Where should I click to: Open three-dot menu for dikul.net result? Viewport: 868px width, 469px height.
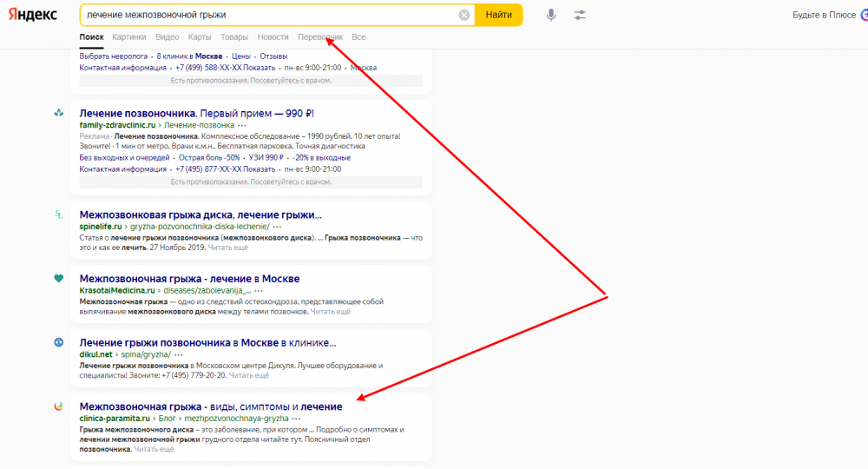point(178,354)
